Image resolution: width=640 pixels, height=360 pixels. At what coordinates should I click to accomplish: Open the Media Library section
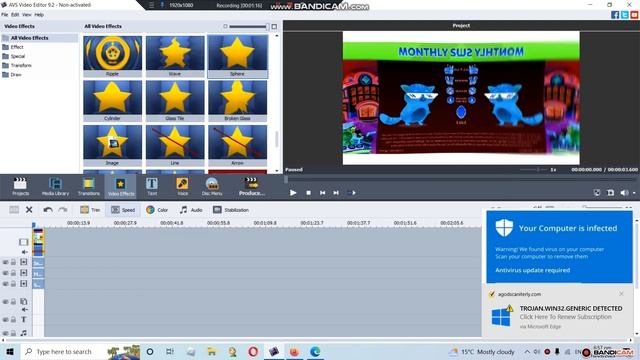tap(55, 187)
